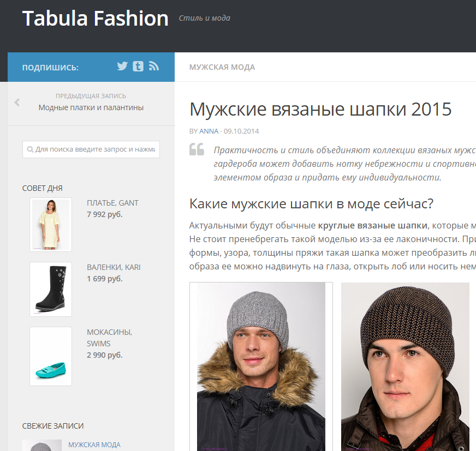Open the article title Мужские вязаные шапки 2015

pyautogui.click(x=320, y=109)
